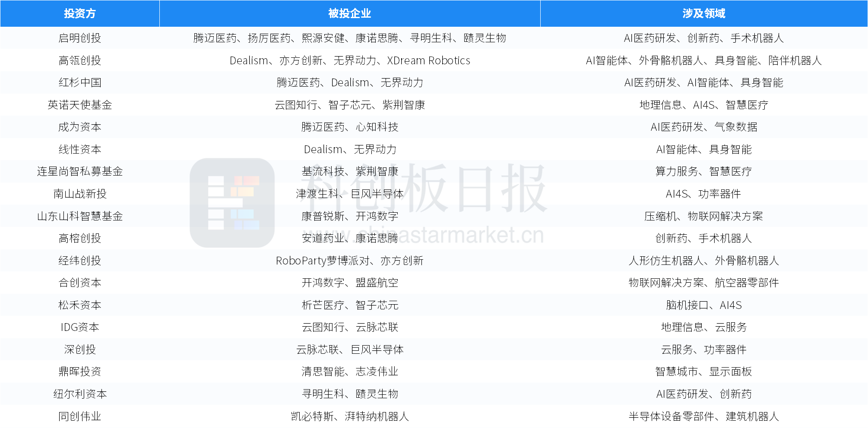Click the investor 鼎晖投资
Image resolution: width=868 pixels, height=428 pixels.
tap(80, 371)
